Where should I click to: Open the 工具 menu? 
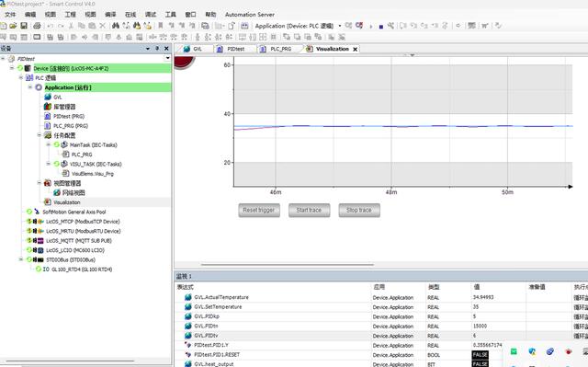pyautogui.click(x=171, y=15)
